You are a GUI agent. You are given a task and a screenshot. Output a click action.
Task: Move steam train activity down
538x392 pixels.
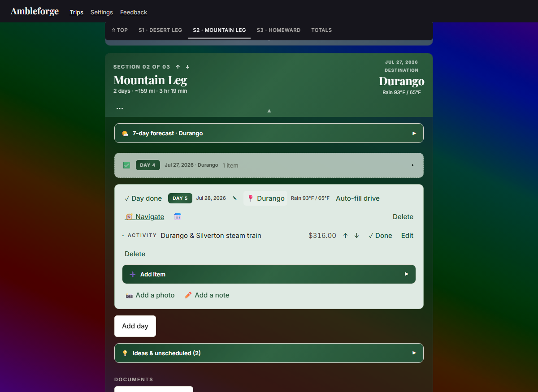pos(356,236)
